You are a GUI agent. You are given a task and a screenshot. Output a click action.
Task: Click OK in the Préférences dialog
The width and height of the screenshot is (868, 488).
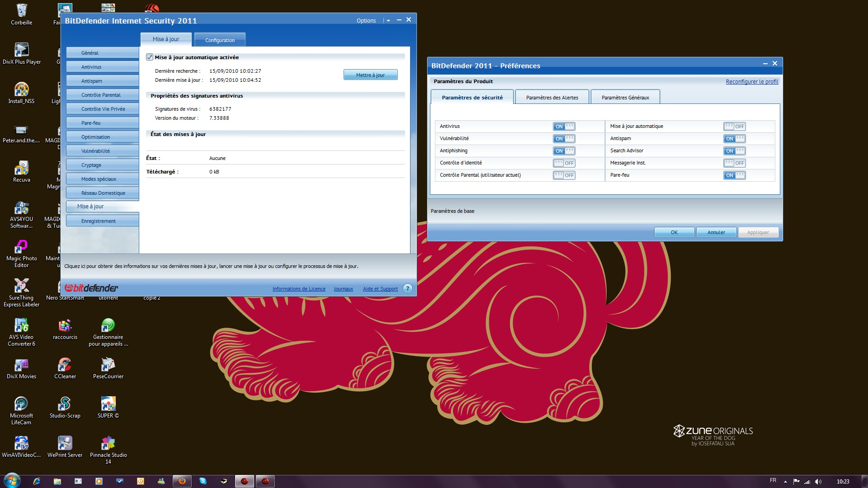point(674,232)
